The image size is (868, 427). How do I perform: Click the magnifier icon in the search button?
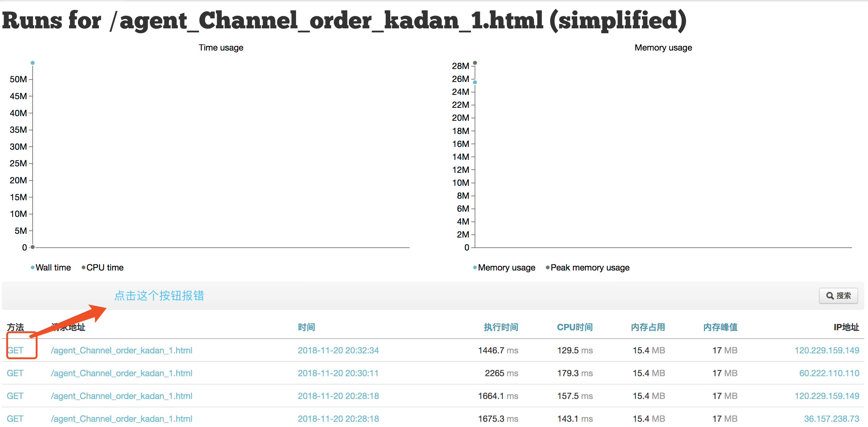point(830,295)
